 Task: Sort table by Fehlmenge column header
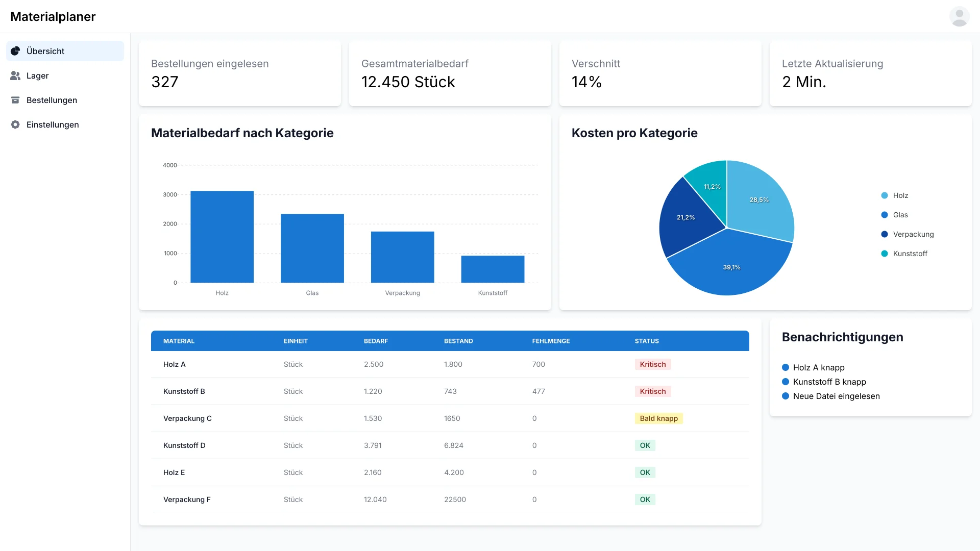coord(551,341)
